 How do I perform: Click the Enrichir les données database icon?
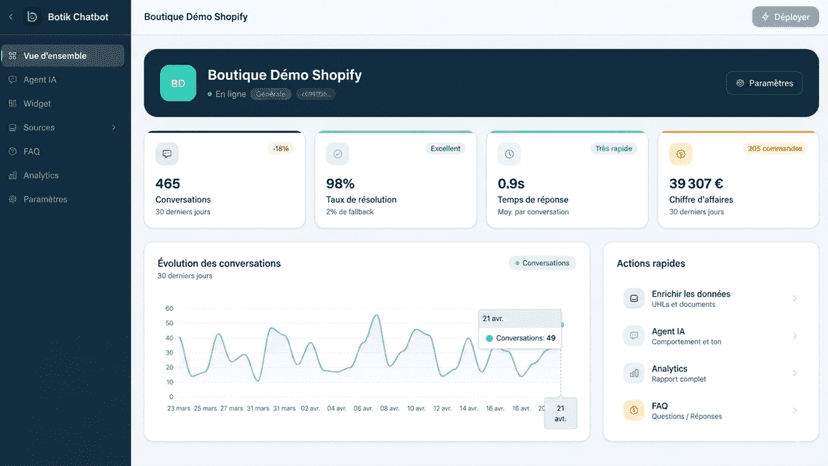(x=634, y=299)
